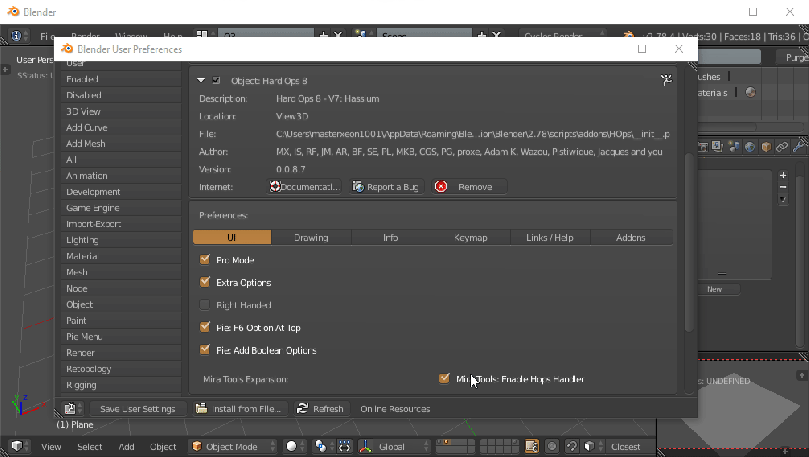Open the 3D view editor type icon
Screen dimensions: 809x457
pos(18,446)
